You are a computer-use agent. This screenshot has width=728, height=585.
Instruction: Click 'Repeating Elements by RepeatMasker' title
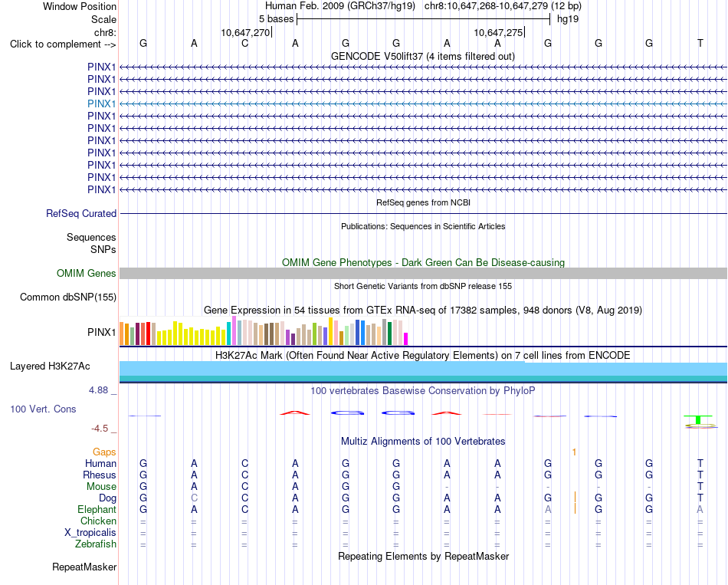[423, 556]
